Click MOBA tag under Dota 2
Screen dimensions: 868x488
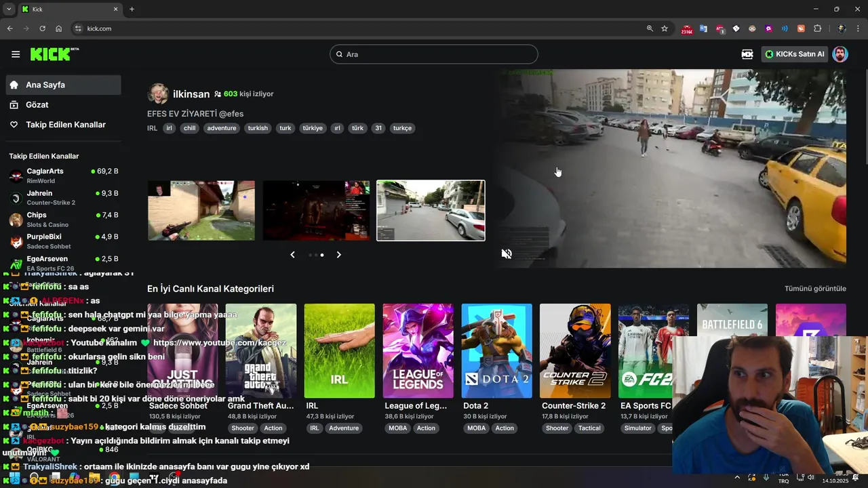click(x=477, y=428)
